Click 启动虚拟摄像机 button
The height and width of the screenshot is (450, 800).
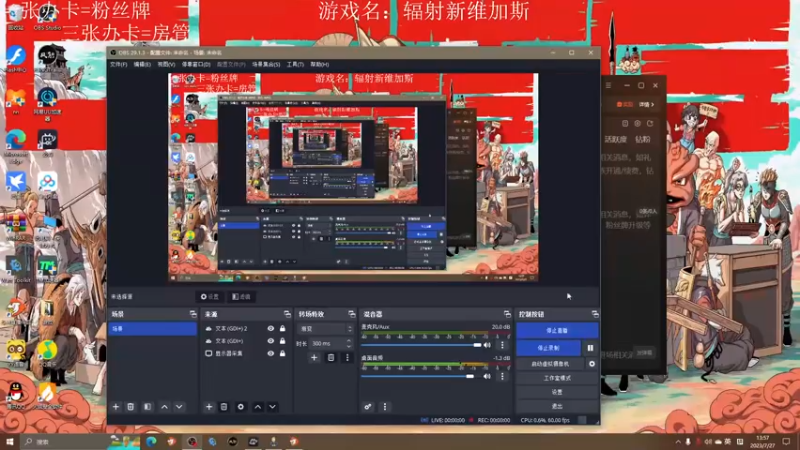coord(550,364)
